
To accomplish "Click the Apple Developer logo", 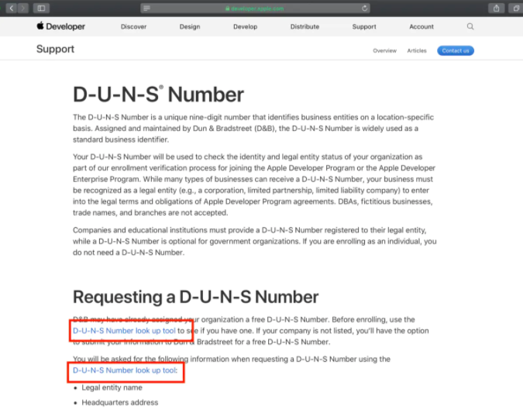I will pyautogui.click(x=60, y=26).
